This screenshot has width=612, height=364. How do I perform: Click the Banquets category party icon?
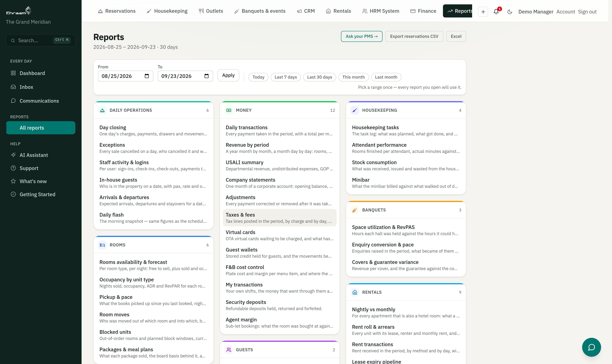(x=355, y=210)
